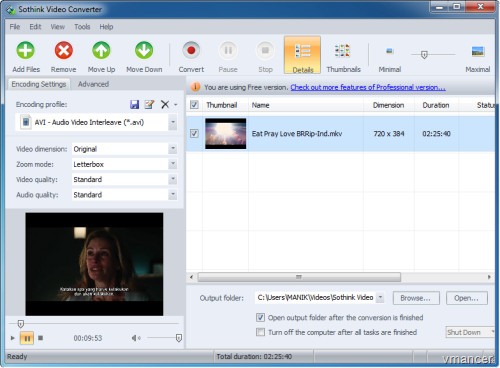Toggle Open output folder after conversion checkbox
The height and width of the screenshot is (368, 500).
pos(260,317)
